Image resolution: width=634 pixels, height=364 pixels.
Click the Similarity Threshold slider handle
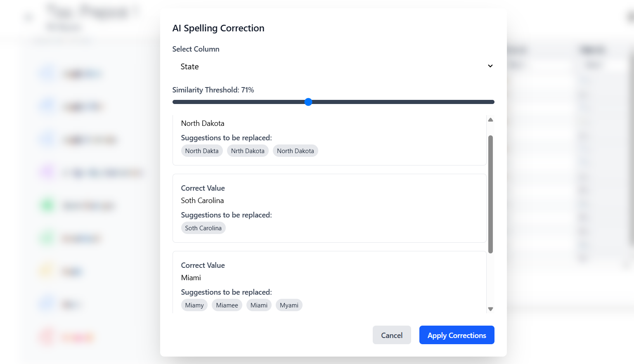(308, 102)
